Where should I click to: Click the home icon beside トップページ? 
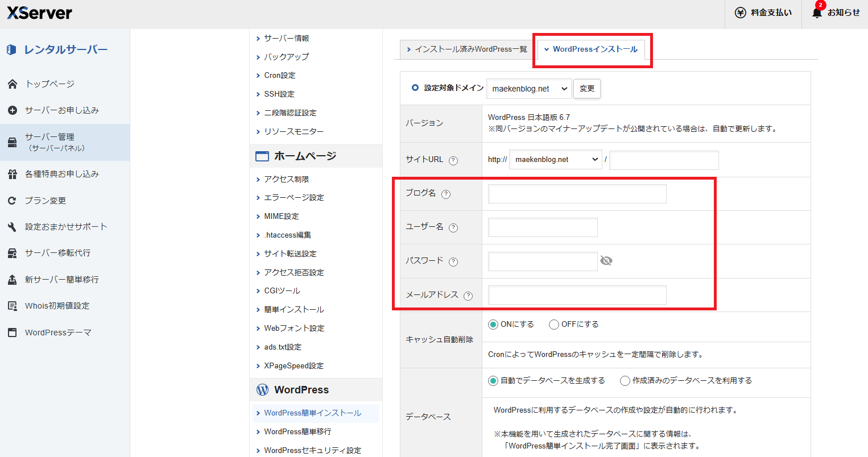13,84
